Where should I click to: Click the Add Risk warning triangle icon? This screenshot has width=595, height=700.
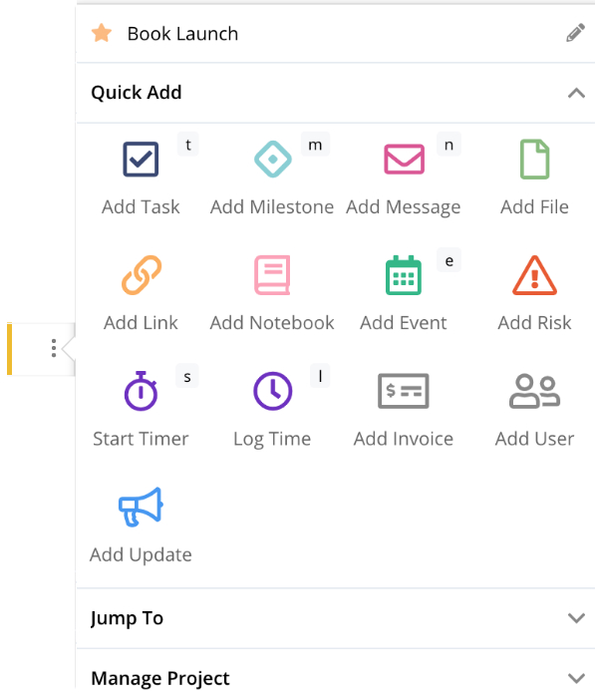pos(535,275)
